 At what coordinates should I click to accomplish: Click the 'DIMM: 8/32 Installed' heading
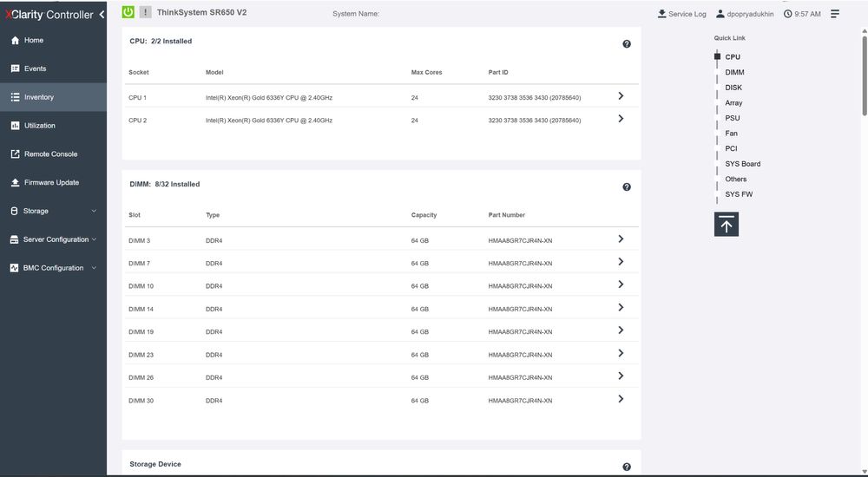pyautogui.click(x=164, y=184)
